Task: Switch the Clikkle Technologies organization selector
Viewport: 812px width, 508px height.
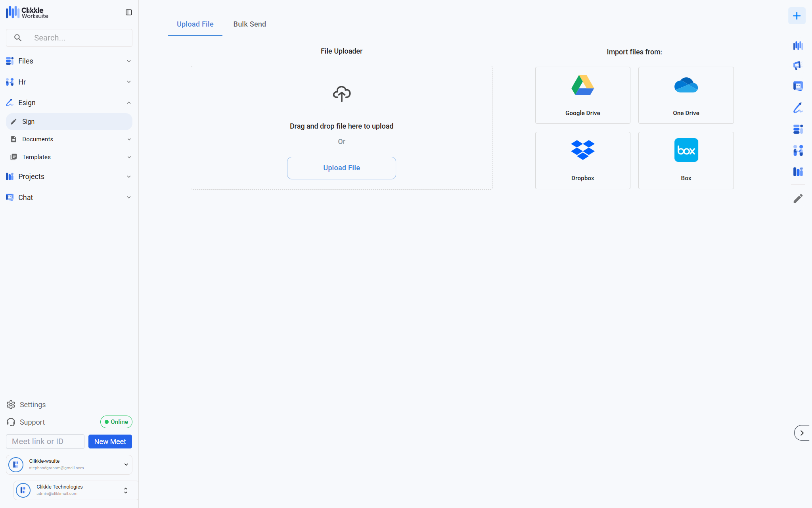Action: coord(125,491)
